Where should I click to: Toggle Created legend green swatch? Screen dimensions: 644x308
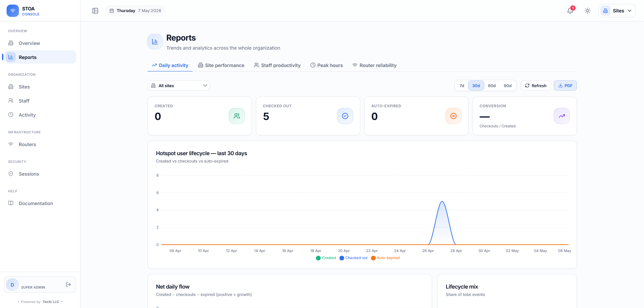pos(318,258)
